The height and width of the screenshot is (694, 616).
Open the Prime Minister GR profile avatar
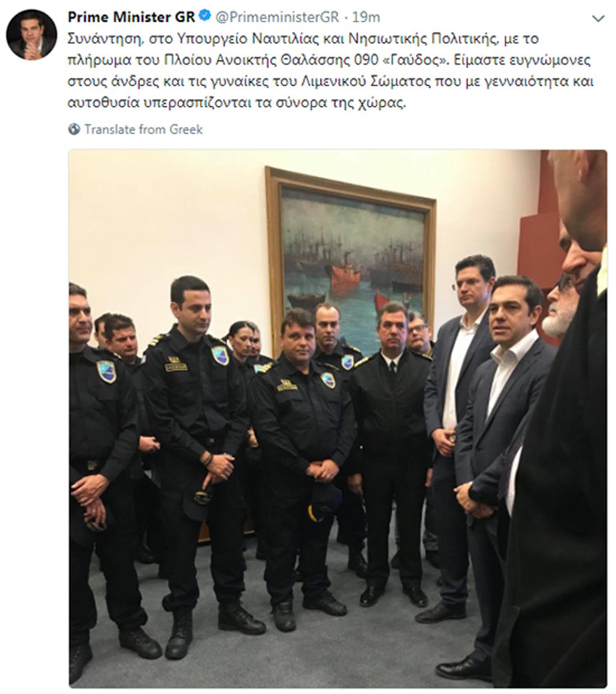point(31,35)
